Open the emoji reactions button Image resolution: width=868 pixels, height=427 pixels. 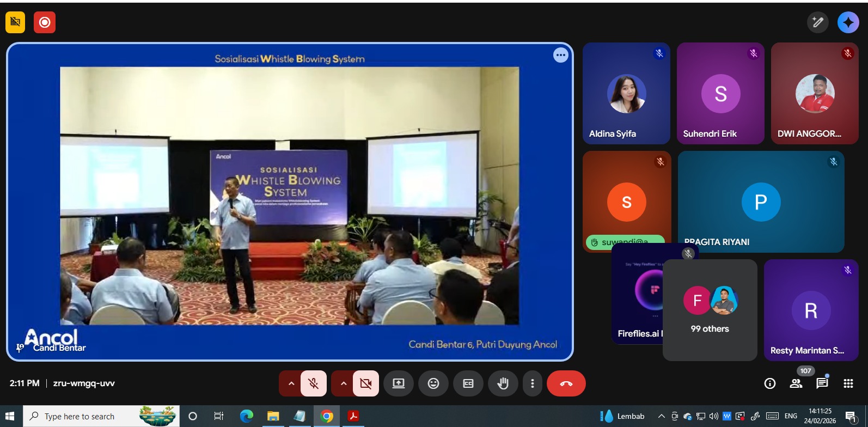(433, 383)
